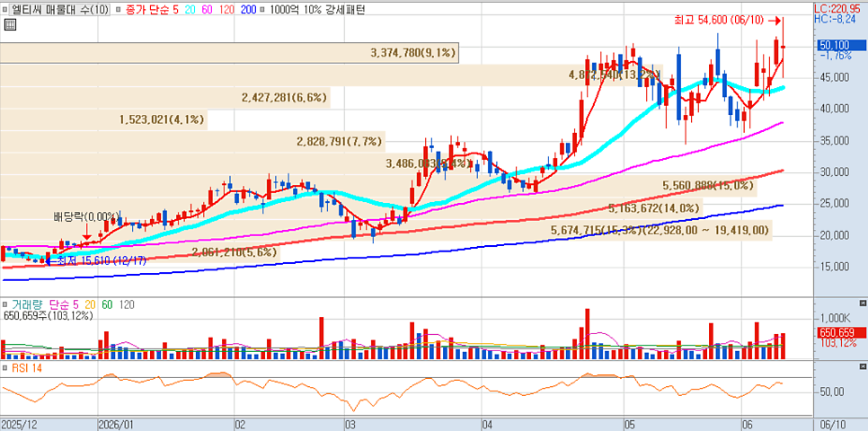The height and width of the screenshot is (431, 868).
Task: Click the 1,523,021(4,1%) volume profile bar
Action: tap(103, 119)
